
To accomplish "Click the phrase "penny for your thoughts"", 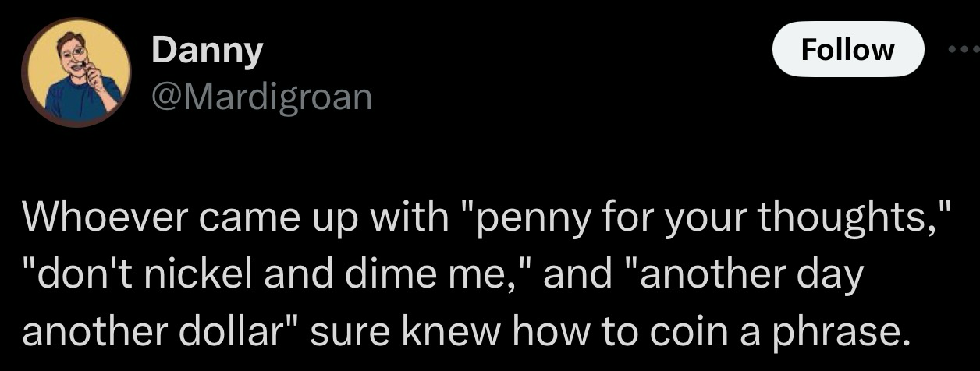I will pos(707,216).
